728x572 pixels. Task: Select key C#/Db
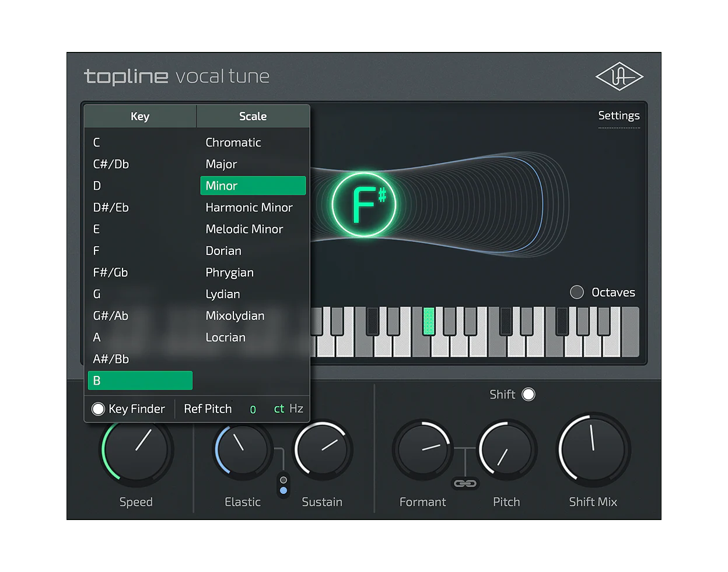click(x=140, y=164)
